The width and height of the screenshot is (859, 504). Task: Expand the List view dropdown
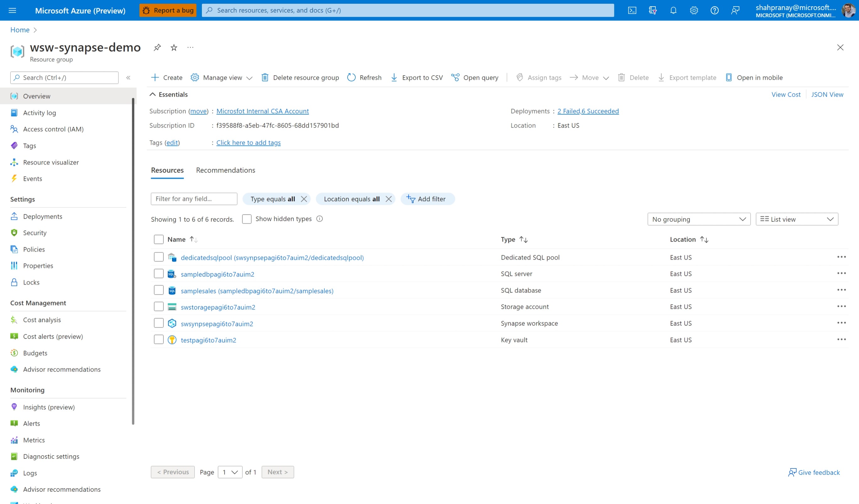coord(797,219)
